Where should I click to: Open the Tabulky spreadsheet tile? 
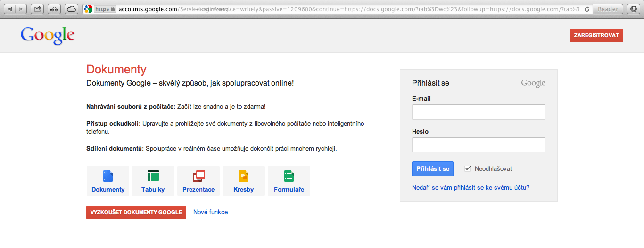[x=153, y=181]
